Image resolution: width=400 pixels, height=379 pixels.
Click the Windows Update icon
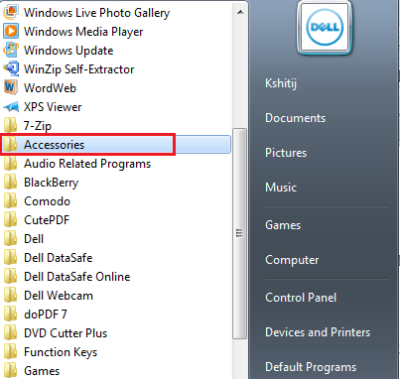[x=11, y=50]
